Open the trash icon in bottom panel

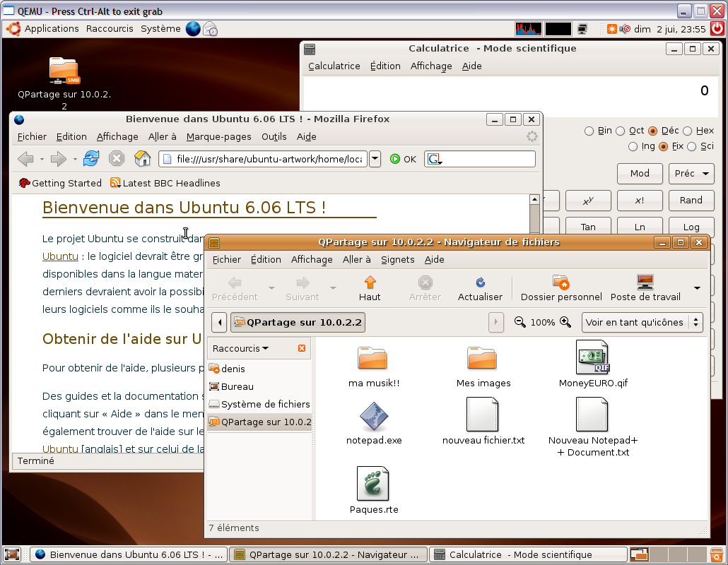click(717, 554)
